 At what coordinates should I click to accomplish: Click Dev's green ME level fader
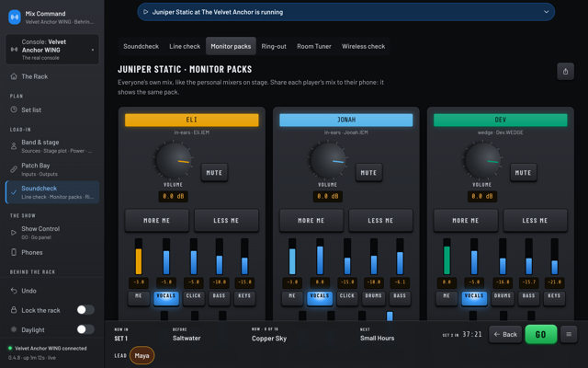coord(447,257)
